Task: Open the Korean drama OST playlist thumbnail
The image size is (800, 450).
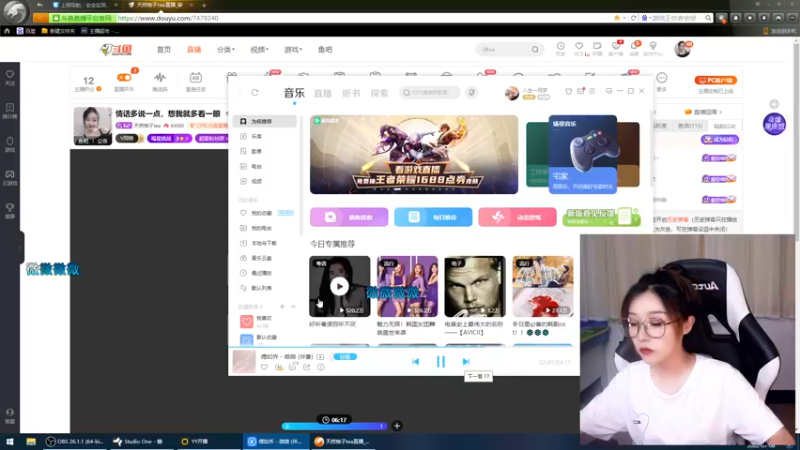Action: pos(543,286)
